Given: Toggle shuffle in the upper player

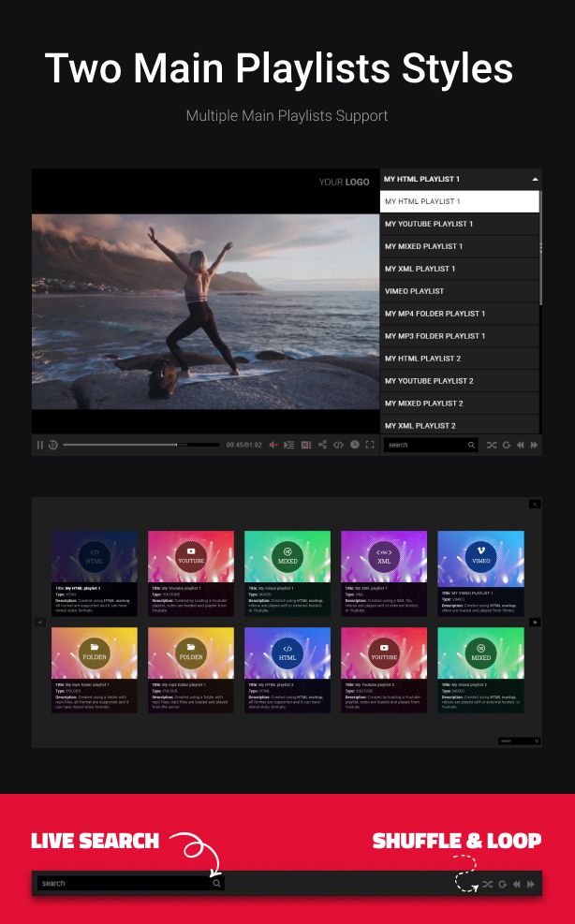Looking at the screenshot, I should click(x=492, y=445).
